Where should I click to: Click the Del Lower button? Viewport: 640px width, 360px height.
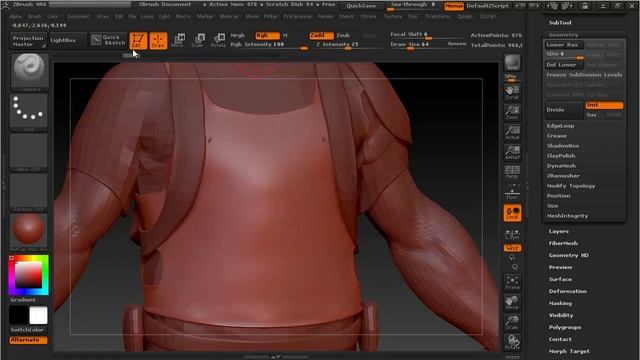pyautogui.click(x=564, y=64)
